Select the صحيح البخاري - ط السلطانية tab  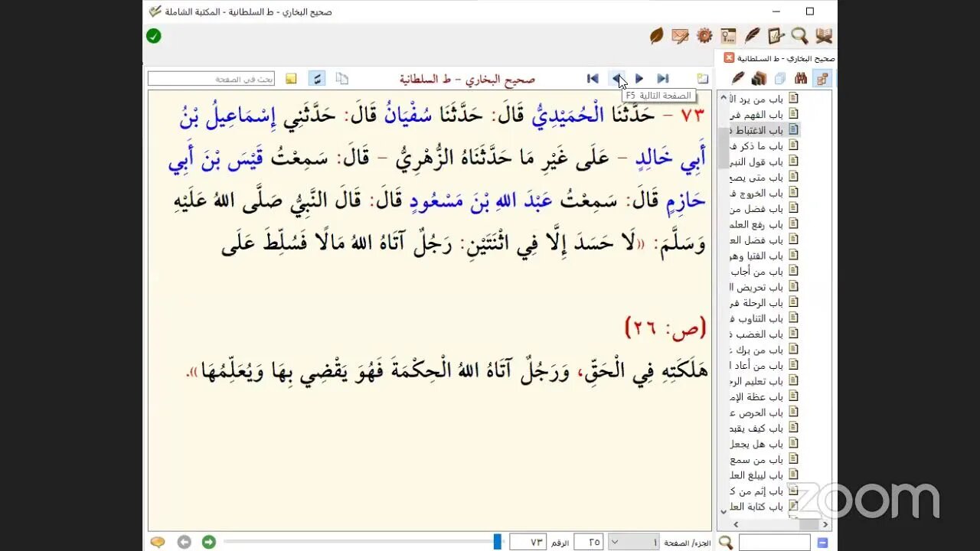[786, 58]
